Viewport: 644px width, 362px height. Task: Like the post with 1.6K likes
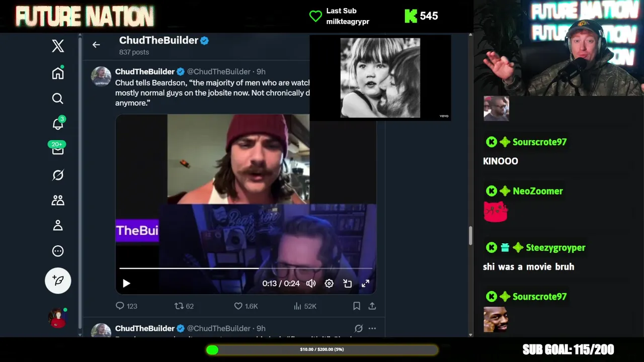click(246, 306)
